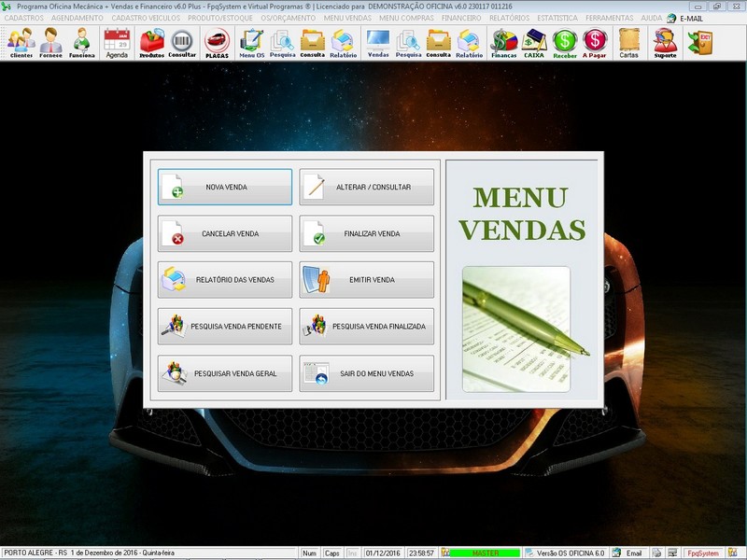Click the E-MAIL globe icon in menu bar
Screen dimensions: 747x560
[671, 18]
